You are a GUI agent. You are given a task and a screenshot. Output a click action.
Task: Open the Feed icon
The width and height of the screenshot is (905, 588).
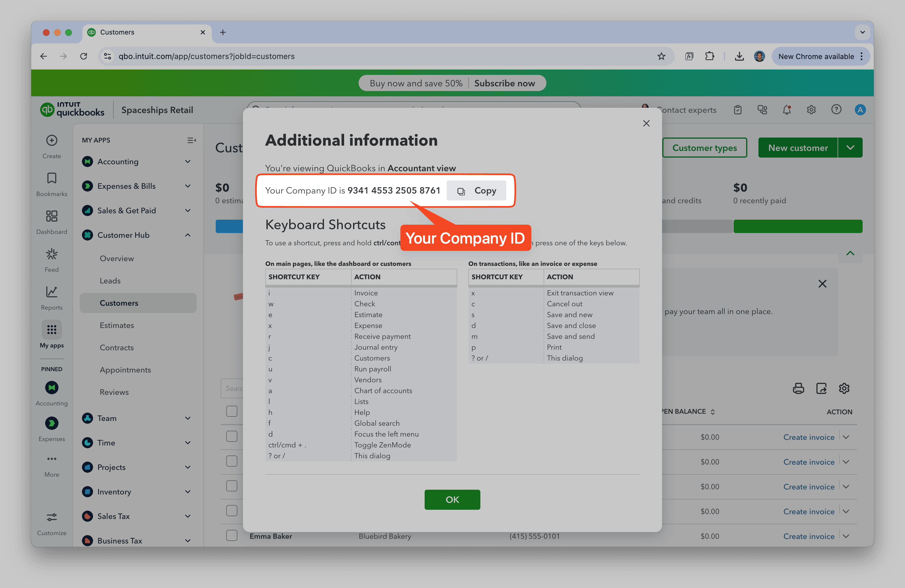tap(52, 254)
